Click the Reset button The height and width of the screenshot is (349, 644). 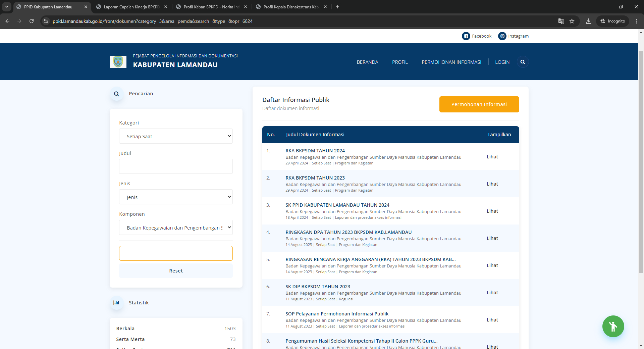point(176,271)
